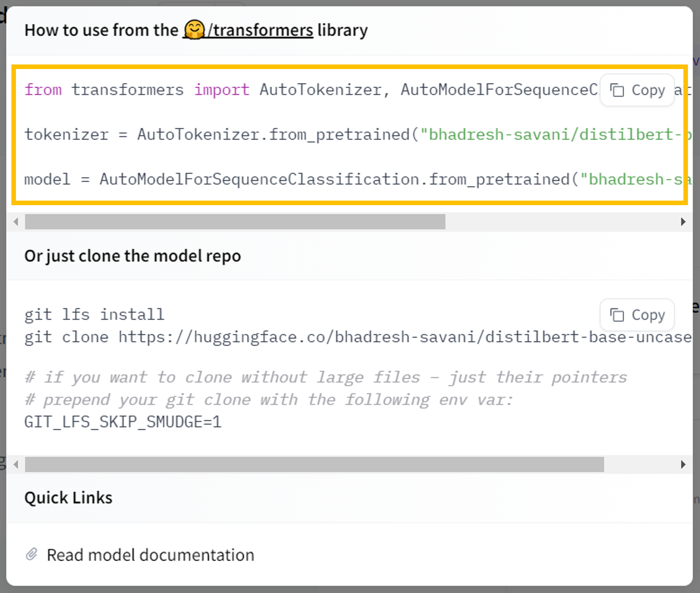
Task: Click the 'git lfs install' line
Action: [94, 315]
